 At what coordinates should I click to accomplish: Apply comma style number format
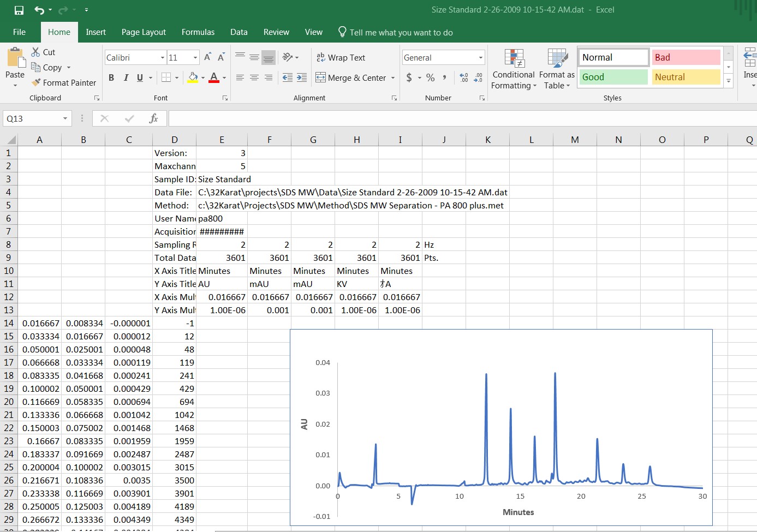(445, 77)
